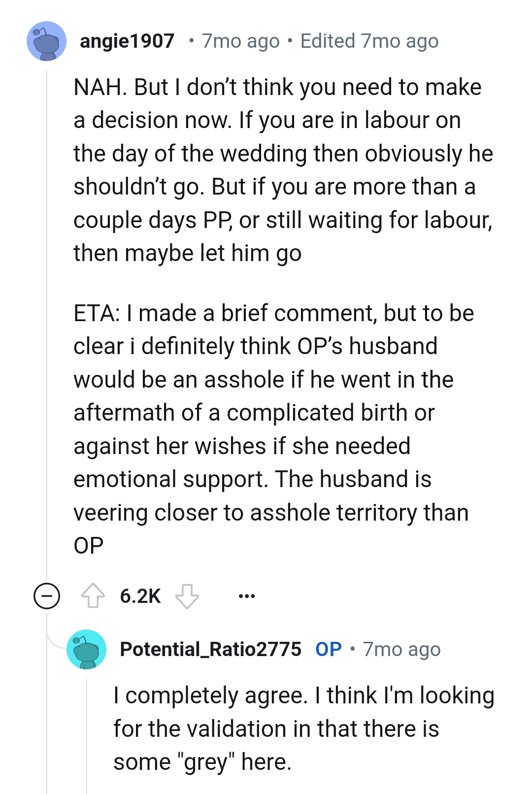Open three-dot more options menu
The width and height of the screenshot is (532, 794).
tap(246, 596)
